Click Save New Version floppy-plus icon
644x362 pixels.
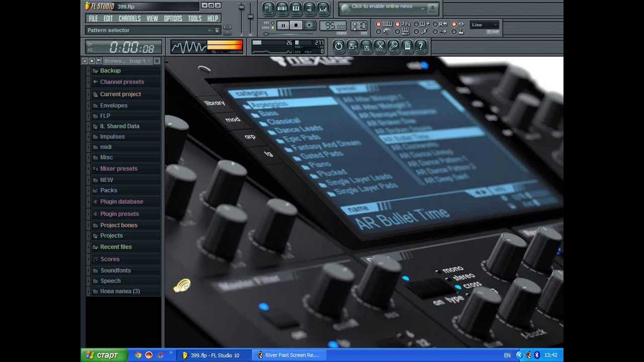pyautogui.click(x=352, y=46)
